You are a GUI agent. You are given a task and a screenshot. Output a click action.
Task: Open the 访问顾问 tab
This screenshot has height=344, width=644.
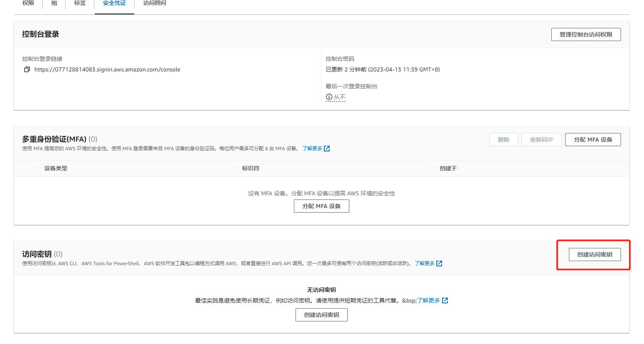tap(155, 3)
